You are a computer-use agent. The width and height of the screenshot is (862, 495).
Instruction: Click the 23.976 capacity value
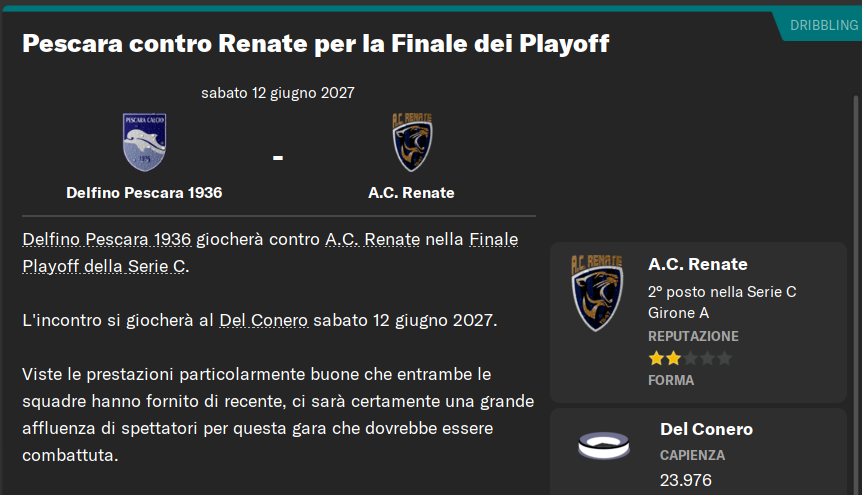686,480
